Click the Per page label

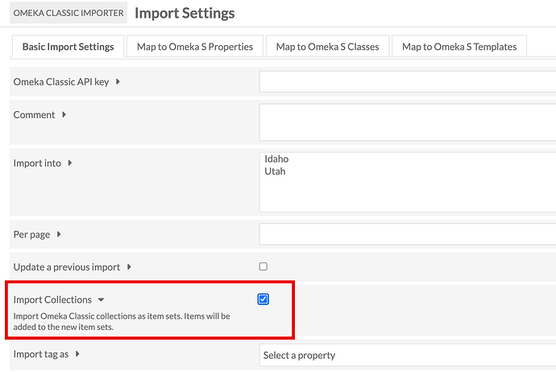point(31,234)
